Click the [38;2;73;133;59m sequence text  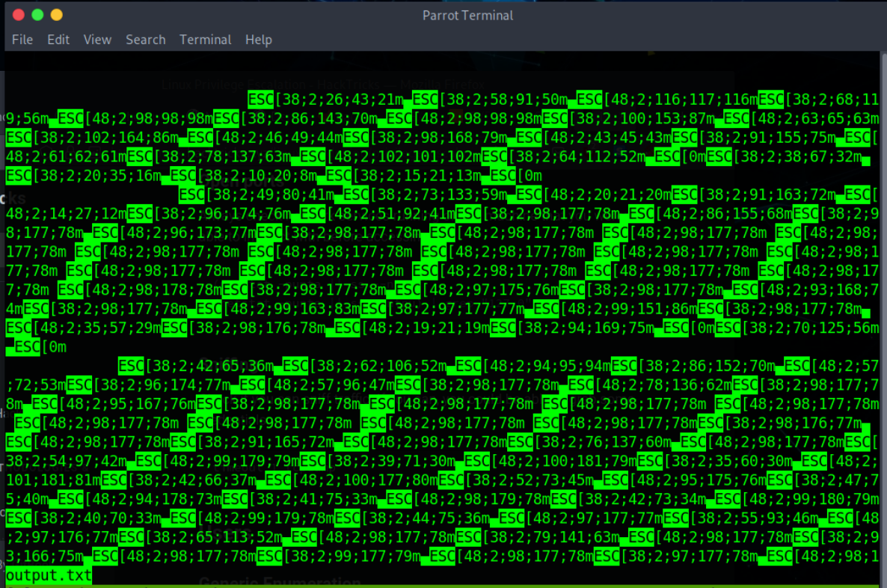point(440,195)
